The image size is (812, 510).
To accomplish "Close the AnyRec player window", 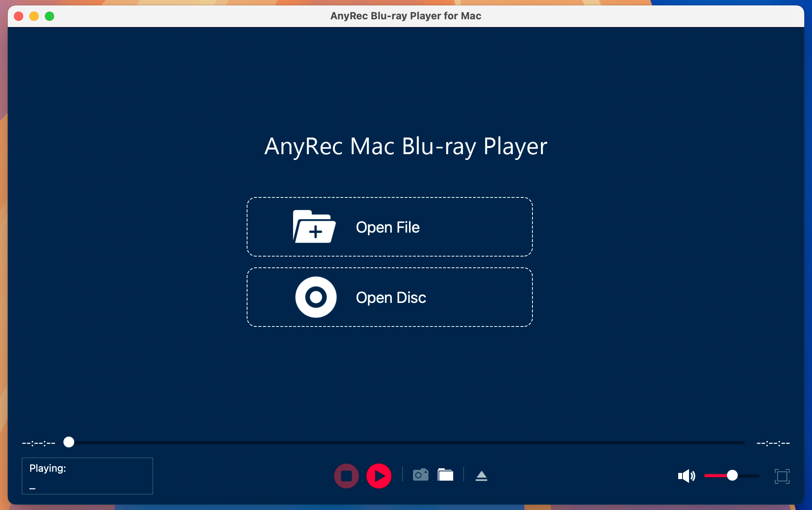I will click(x=19, y=16).
